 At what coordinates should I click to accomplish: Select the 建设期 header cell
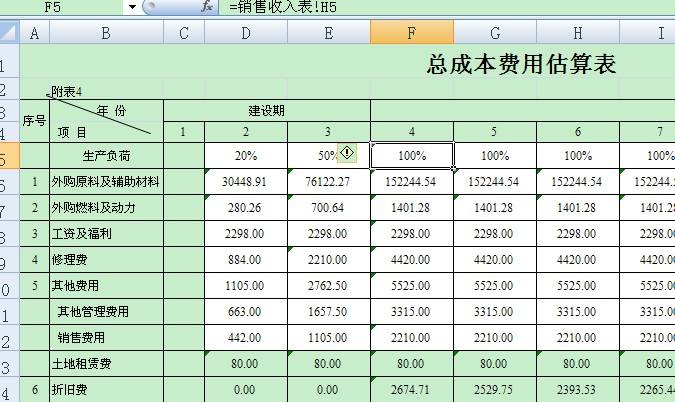pos(266,110)
